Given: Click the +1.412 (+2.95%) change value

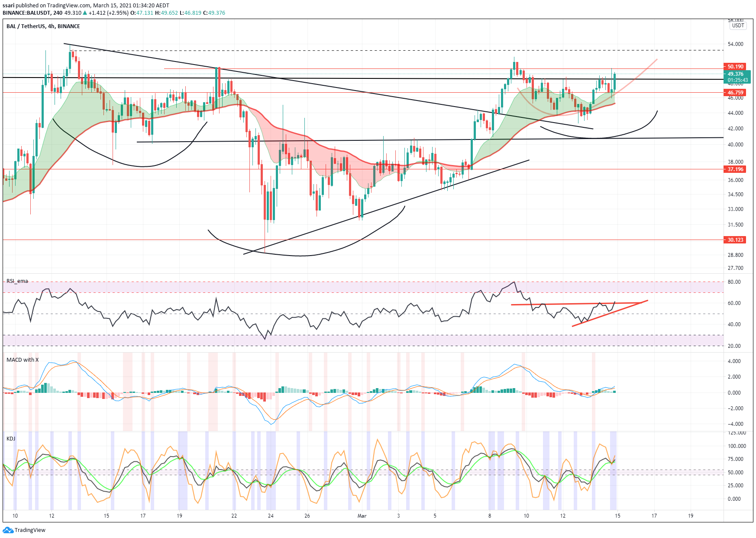Looking at the screenshot, I should click(x=108, y=13).
